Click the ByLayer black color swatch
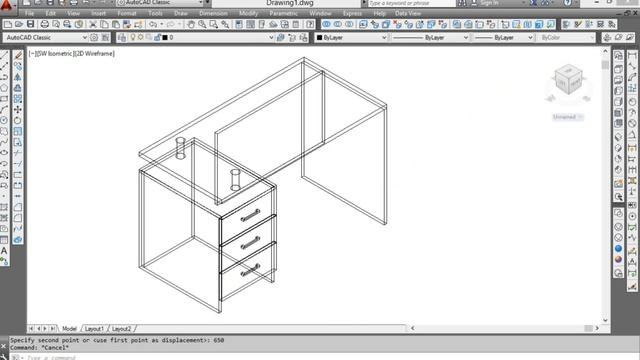The width and height of the screenshot is (640, 360). click(x=320, y=38)
